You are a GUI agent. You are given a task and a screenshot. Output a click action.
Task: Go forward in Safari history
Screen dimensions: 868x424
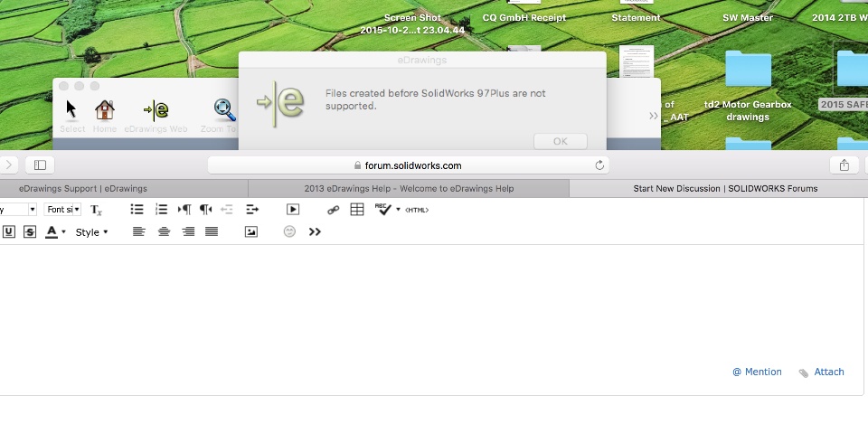pos(9,165)
